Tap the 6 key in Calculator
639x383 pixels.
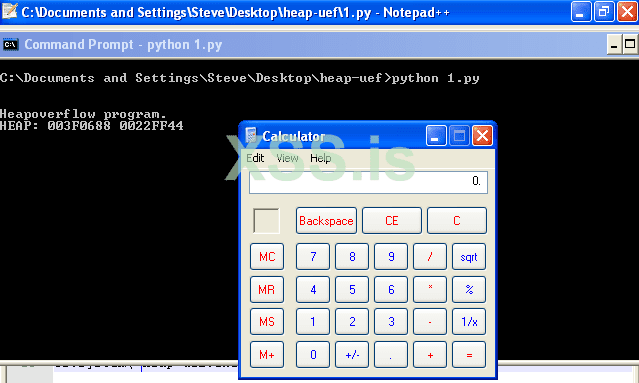point(391,289)
